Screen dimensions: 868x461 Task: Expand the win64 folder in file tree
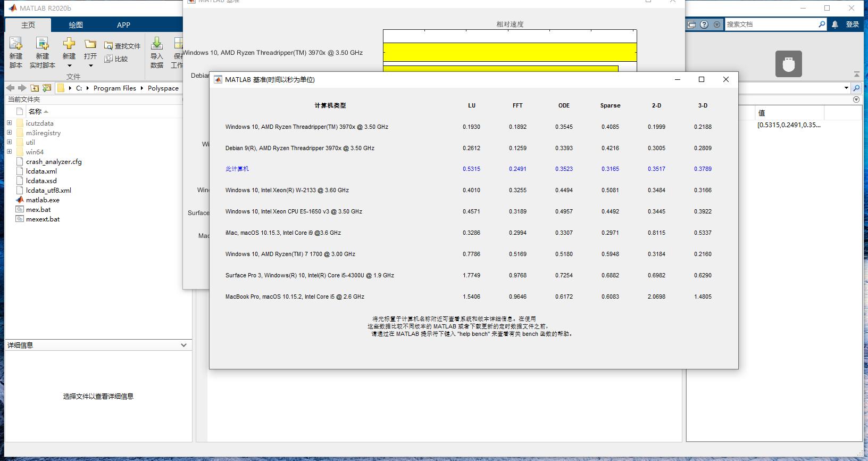pyautogui.click(x=9, y=152)
